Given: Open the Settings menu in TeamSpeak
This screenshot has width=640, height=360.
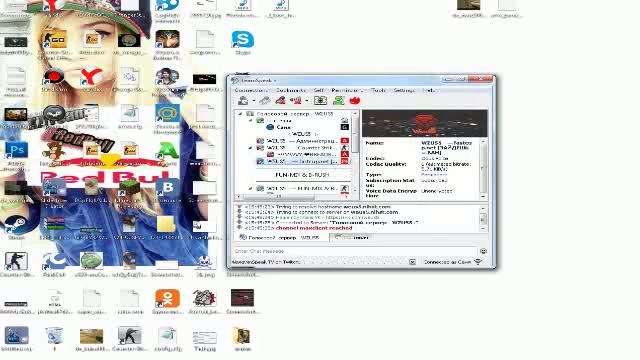Looking at the screenshot, I should [x=404, y=90].
